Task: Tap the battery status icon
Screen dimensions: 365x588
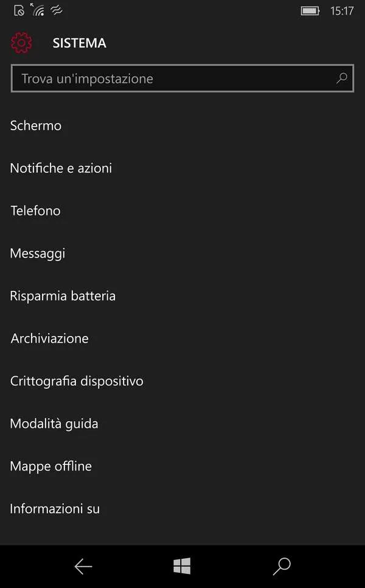Action: coord(310,11)
